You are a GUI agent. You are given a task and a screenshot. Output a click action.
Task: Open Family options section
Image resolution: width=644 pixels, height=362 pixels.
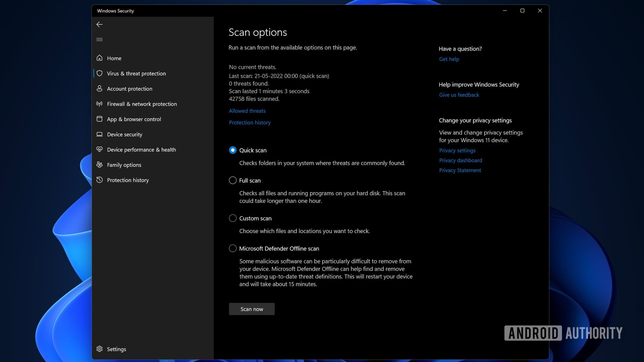click(124, 165)
